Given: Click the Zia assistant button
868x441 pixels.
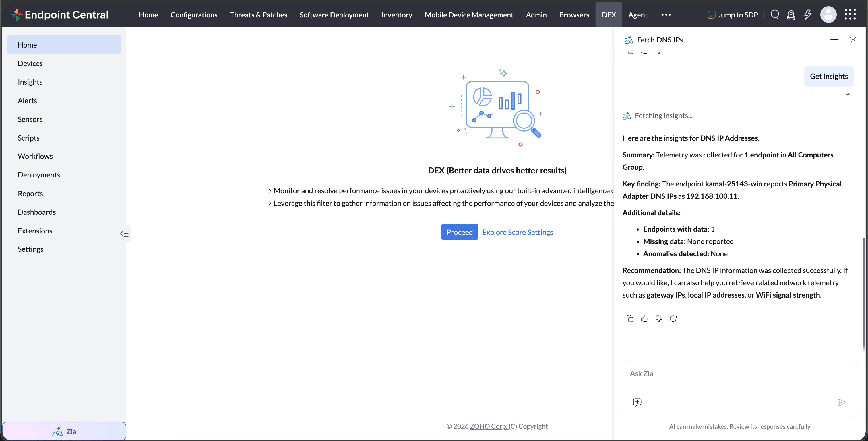Looking at the screenshot, I should [64, 431].
